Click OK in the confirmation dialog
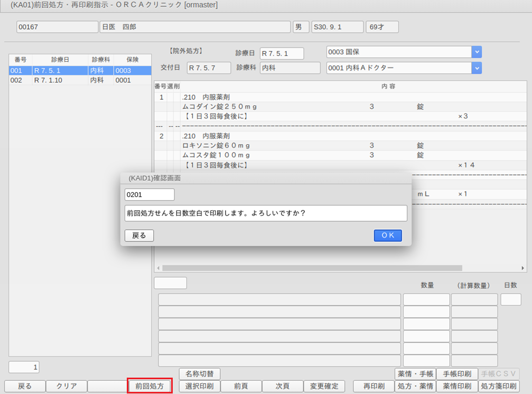Viewport: 532px width, 394px height. click(x=388, y=236)
